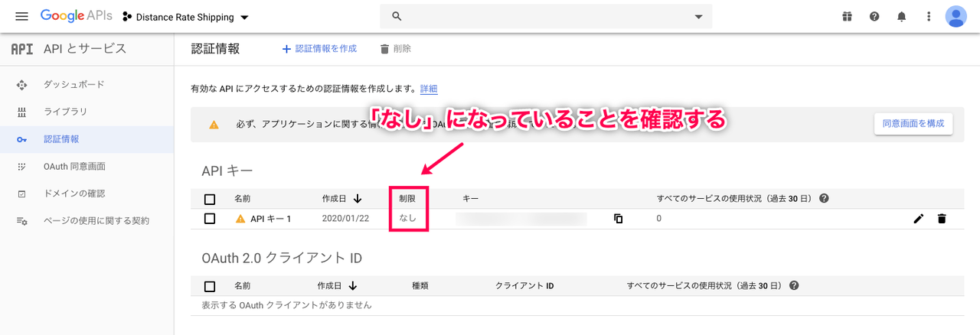Screen dimensions: 980x335
Task: Click the なし restriction value
Action: point(408,219)
